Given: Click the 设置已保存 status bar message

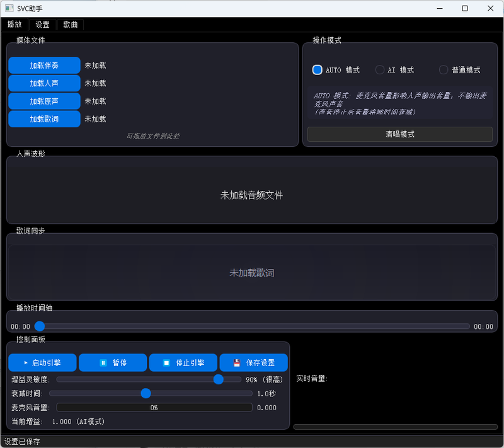Looking at the screenshot, I should pyautogui.click(x=22, y=442).
